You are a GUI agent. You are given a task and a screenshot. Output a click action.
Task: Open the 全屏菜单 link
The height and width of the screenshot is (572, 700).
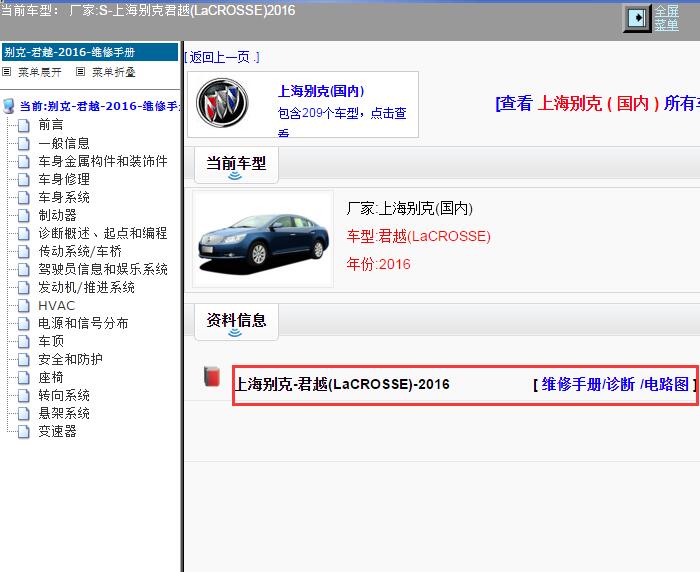point(667,18)
